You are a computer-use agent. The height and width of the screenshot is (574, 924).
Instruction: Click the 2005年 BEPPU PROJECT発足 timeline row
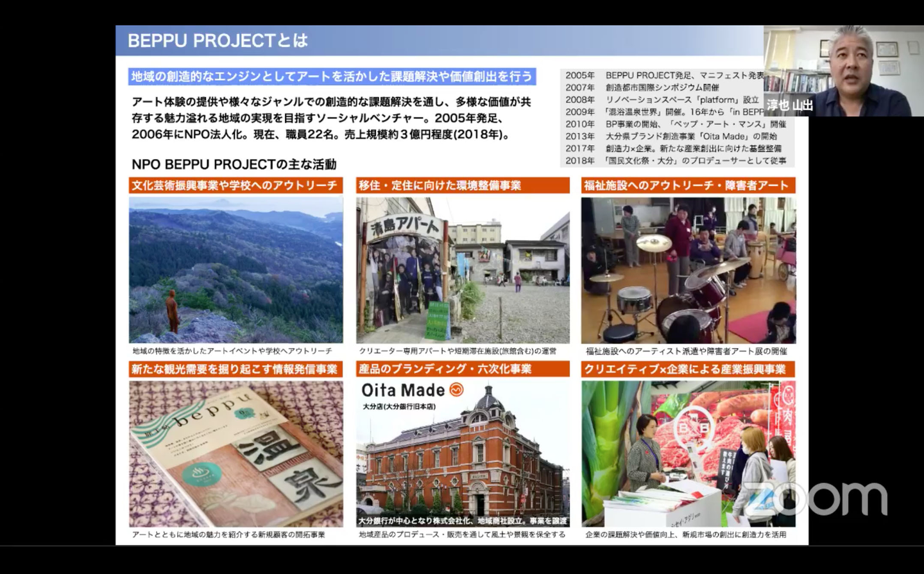click(664, 75)
